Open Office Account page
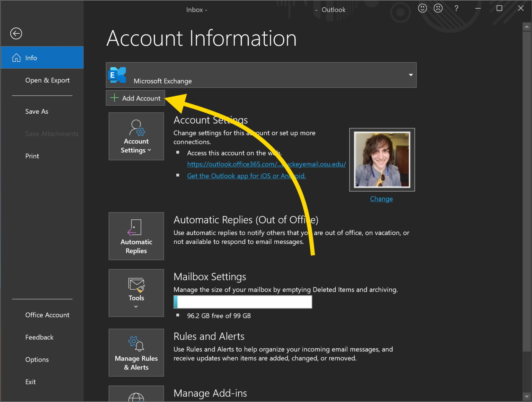532x402 pixels. pyautogui.click(x=47, y=315)
